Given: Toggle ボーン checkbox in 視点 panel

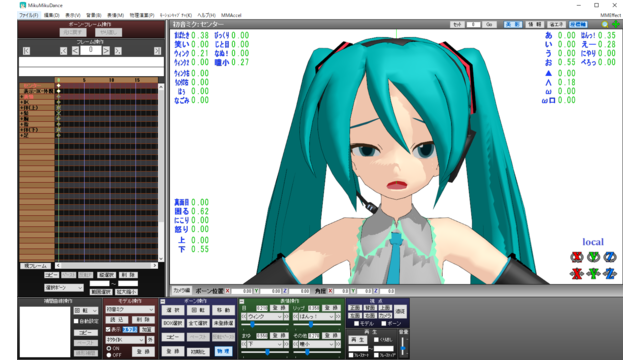Looking at the screenshot, I should point(383,324).
